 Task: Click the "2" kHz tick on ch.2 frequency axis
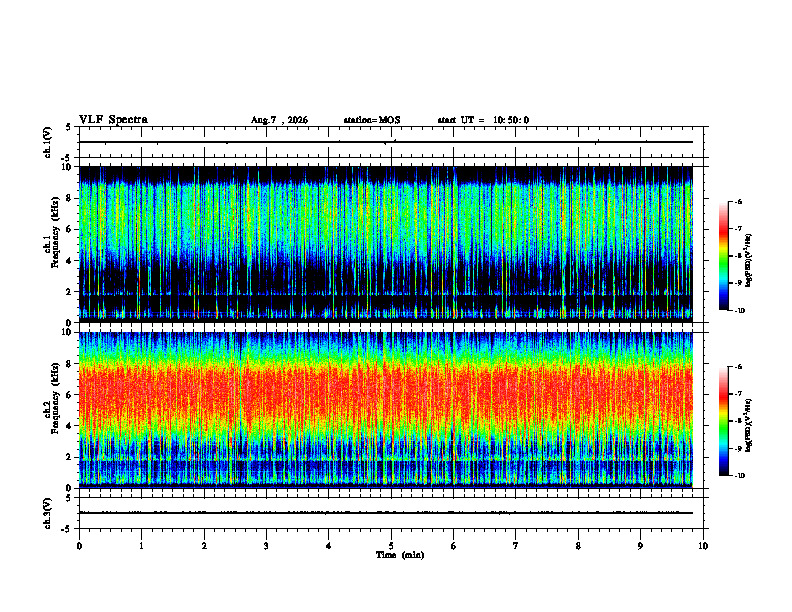point(69,457)
